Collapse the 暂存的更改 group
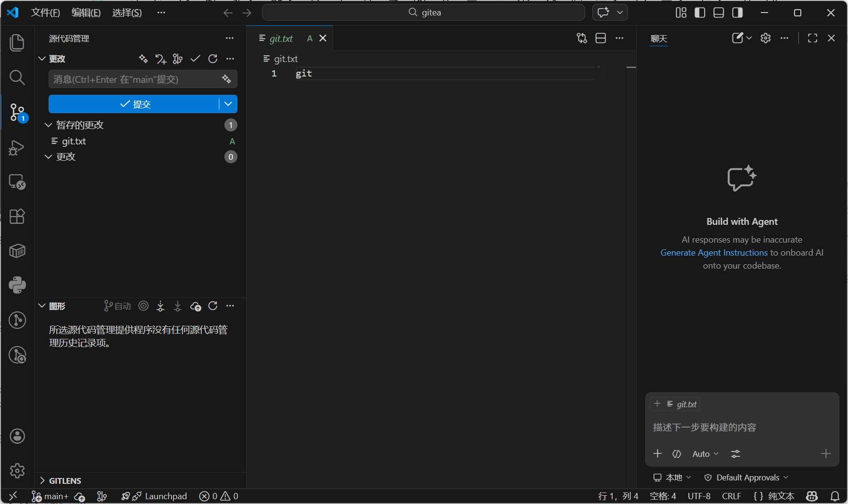848x504 pixels. (x=48, y=125)
